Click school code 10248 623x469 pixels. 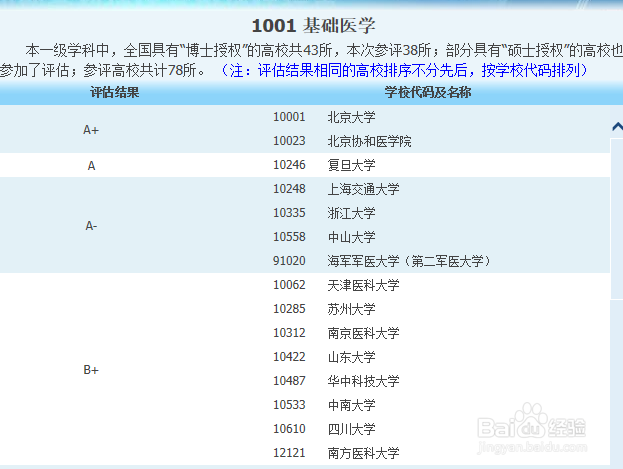pos(289,189)
